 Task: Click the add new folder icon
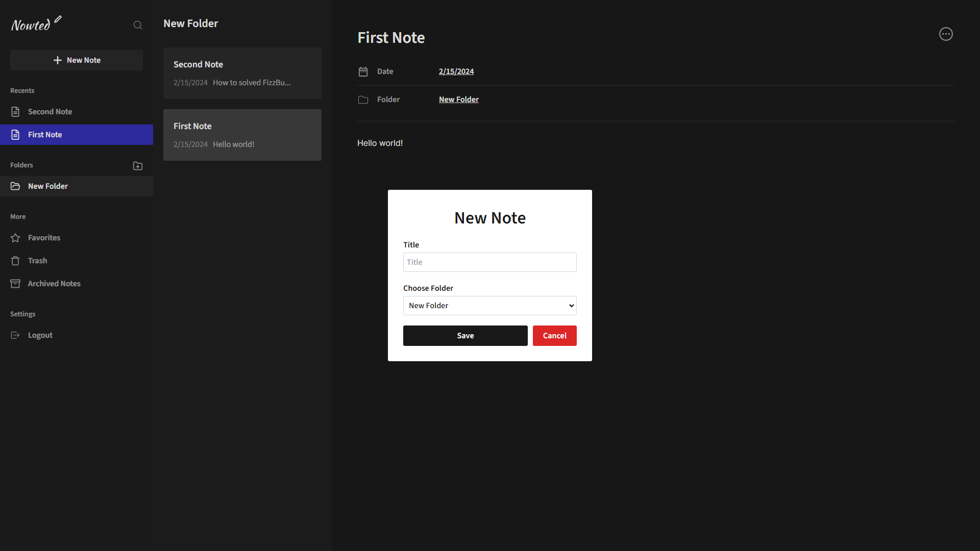click(x=138, y=166)
